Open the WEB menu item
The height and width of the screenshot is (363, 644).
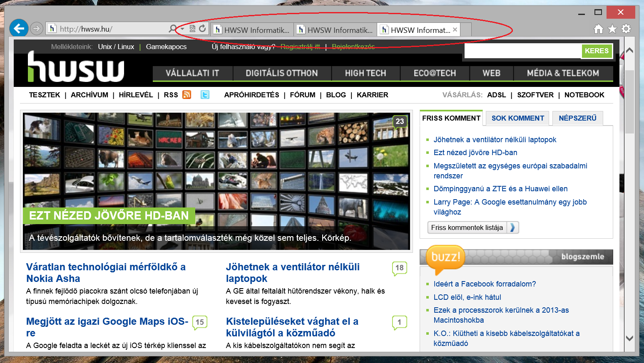491,73
